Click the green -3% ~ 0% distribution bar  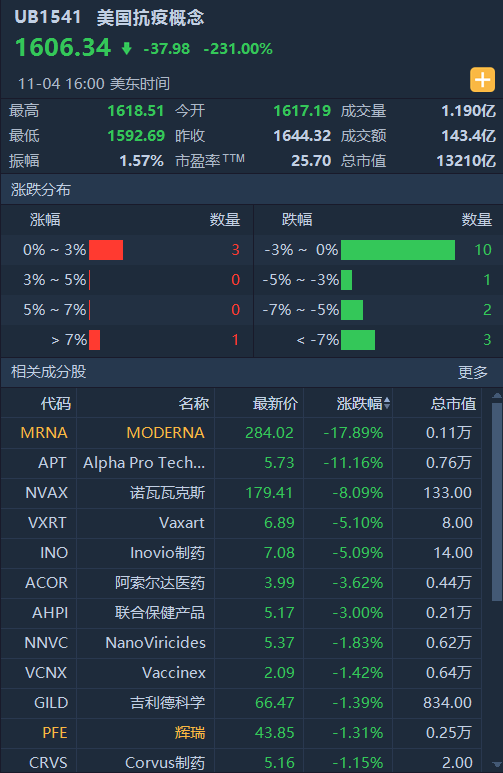coord(398,250)
